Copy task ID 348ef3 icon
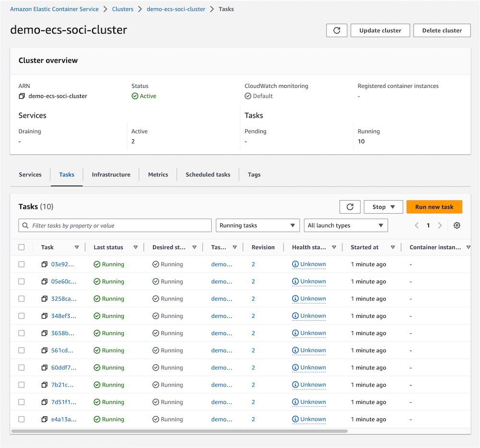The width and height of the screenshot is (480, 448). pos(45,316)
